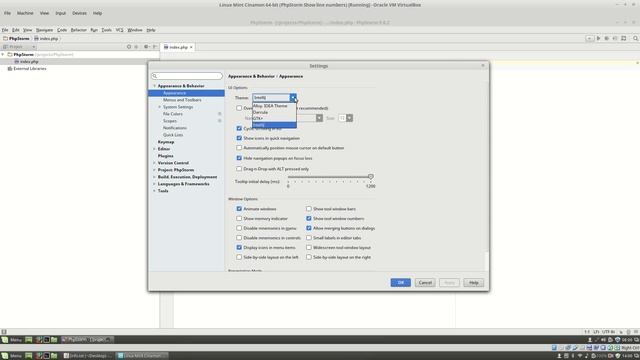Click the user icon in inner system tray
The height and width of the screenshot is (360, 640).
[590, 340]
